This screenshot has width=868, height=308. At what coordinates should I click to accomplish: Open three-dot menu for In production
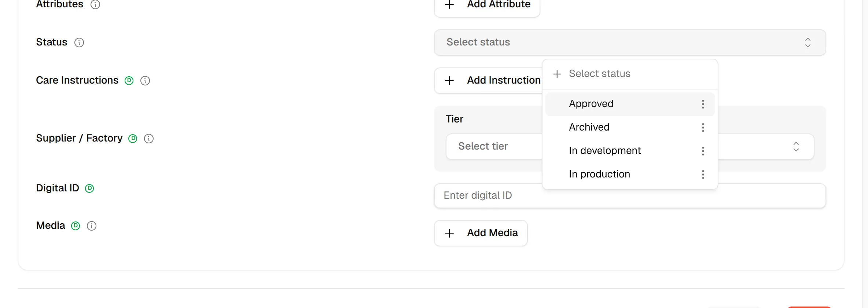coord(703,175)
